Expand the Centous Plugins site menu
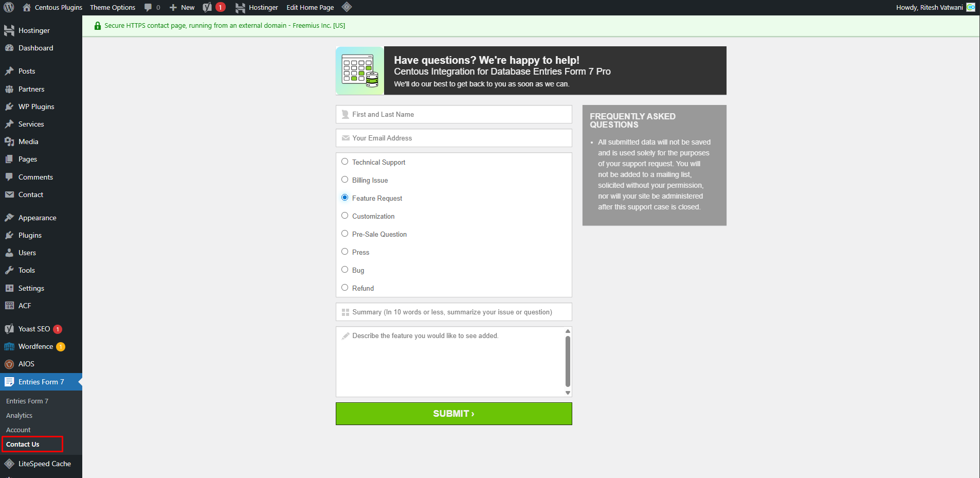Viewport: 980px width, 478px height. 53,7
